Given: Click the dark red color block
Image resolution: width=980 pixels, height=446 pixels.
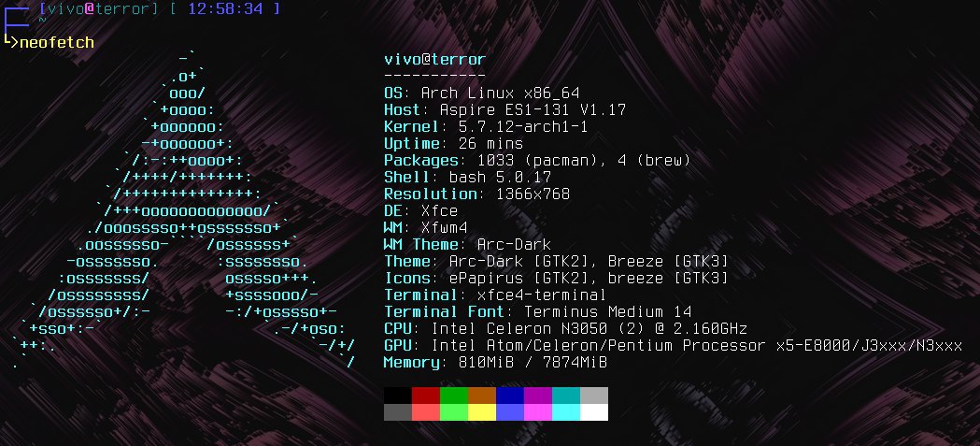Looking at the screenshot, I should [x=426, y=396].
